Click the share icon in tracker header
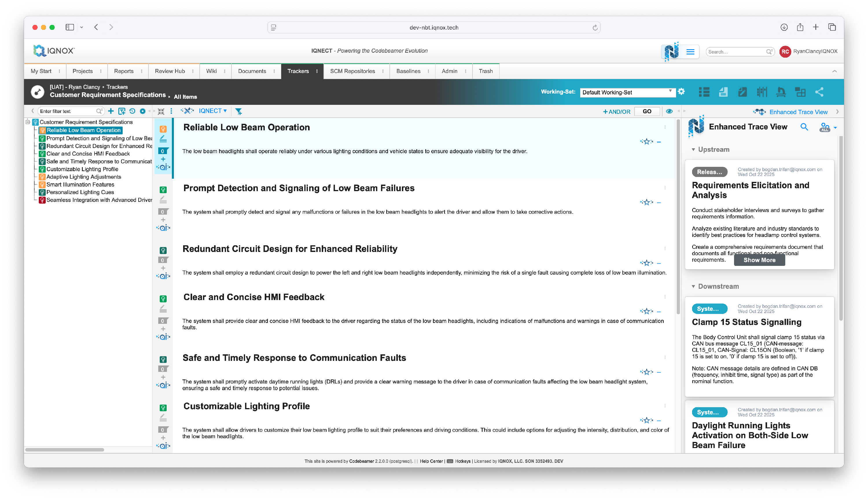 pos(819,92)
